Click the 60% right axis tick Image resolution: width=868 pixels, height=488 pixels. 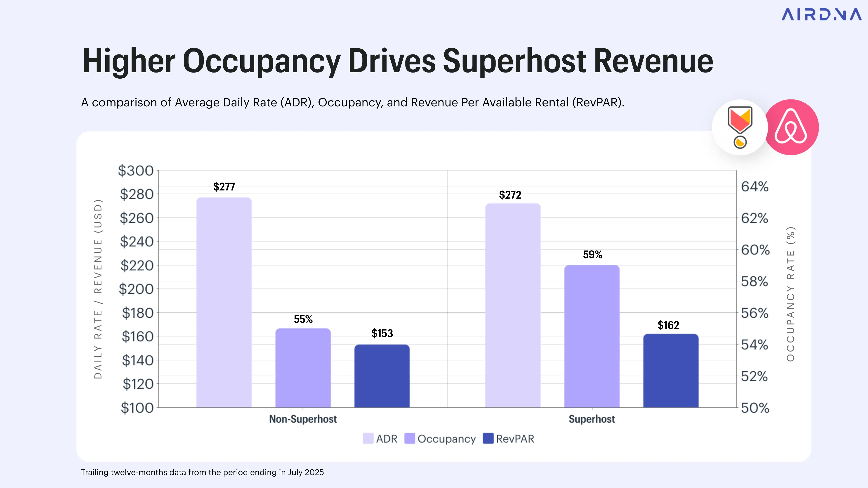pos(755,250)
